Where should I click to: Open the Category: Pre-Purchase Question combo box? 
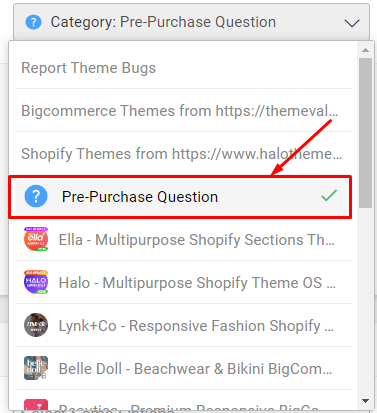pos(191,22)
